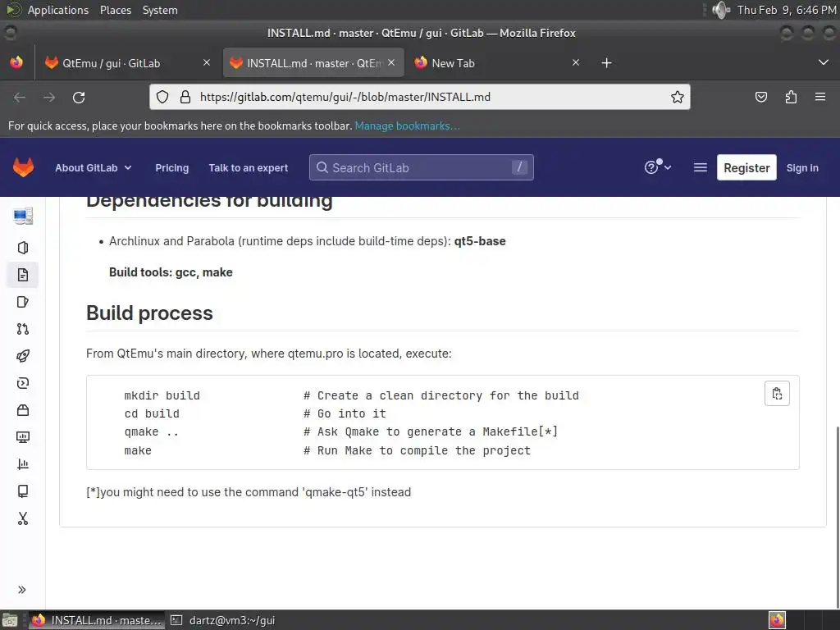840x630 pixels.
Task: Click the show desktop icon in taskbar
Action: click(x=10, y=620)
